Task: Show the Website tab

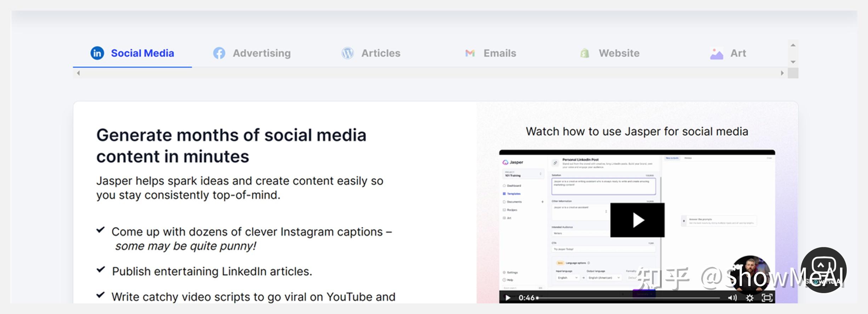Action: click(x=609, y=53)
